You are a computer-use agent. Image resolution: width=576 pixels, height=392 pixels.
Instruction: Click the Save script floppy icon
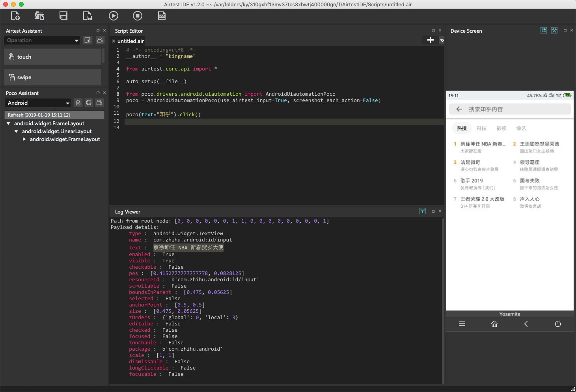63,16
